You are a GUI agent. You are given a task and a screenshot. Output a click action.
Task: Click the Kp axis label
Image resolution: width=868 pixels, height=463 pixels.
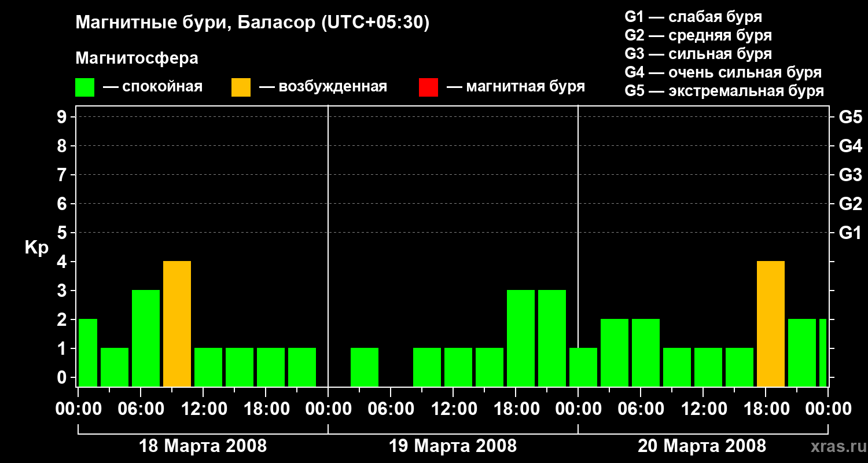(x=36, y=248)
